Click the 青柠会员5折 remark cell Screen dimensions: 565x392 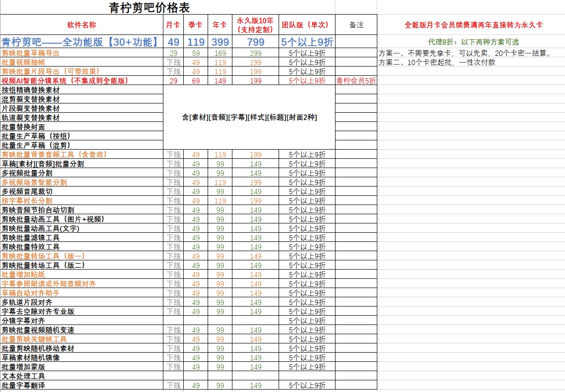tap(356, 81)
